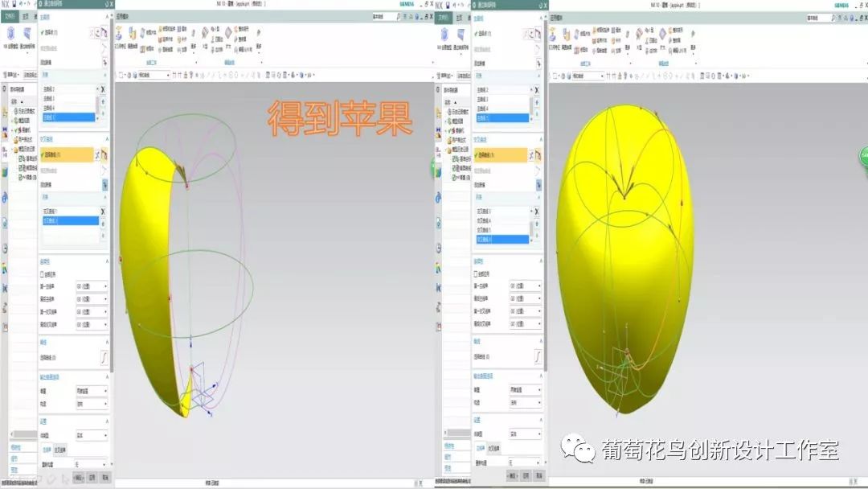Viewport: 868px width, 489px height.
Task: Remove cross curve with list X, right dialog
Action: tap(537, 211)
